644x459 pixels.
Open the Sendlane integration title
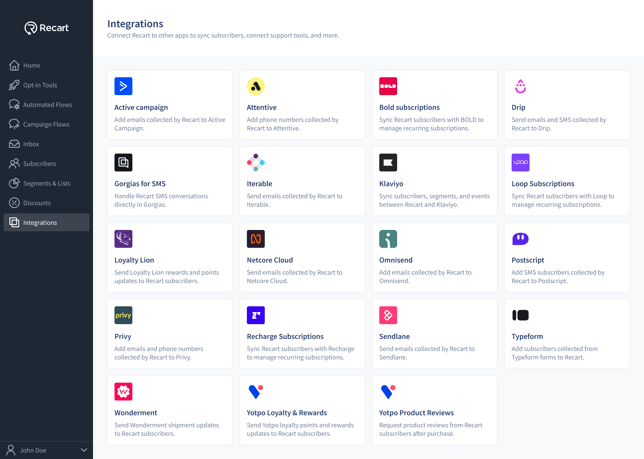tap(394, 336)
